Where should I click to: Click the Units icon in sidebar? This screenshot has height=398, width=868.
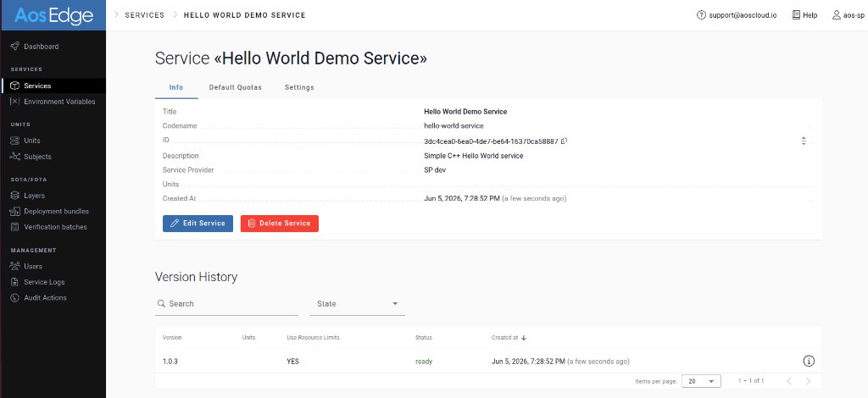(15, 141)
